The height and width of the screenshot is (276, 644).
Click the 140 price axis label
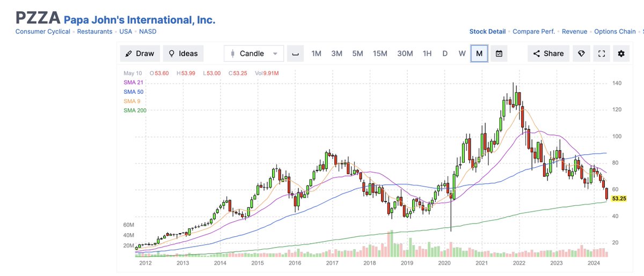click(617, 83)
